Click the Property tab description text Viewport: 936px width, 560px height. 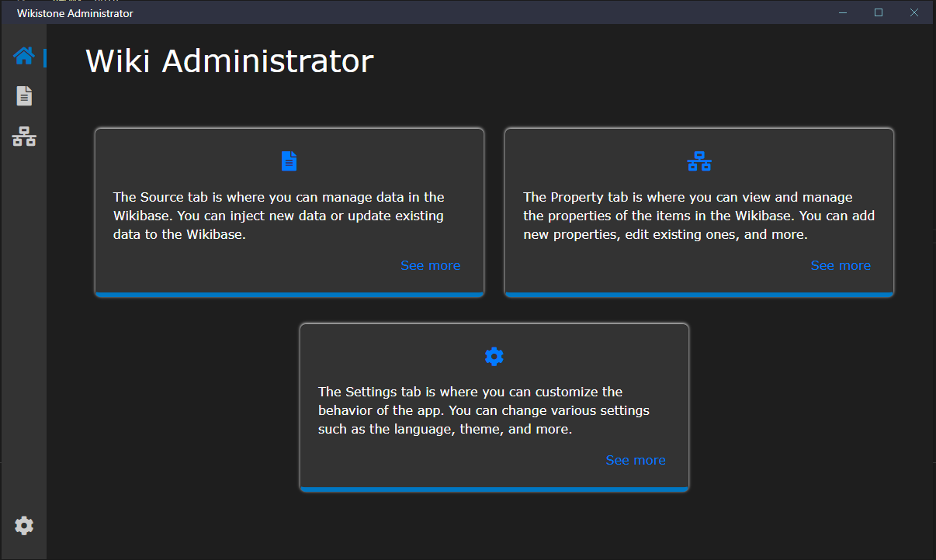point(699,216)
